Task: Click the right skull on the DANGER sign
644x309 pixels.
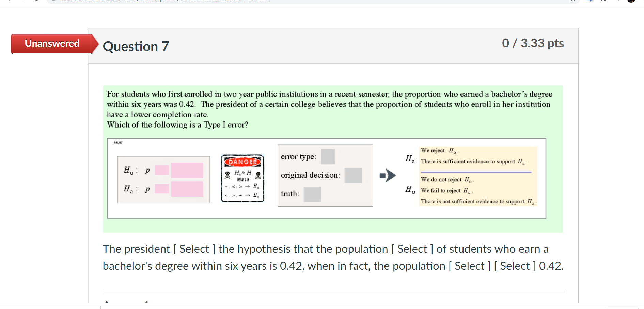Action: tap(258, 175)
